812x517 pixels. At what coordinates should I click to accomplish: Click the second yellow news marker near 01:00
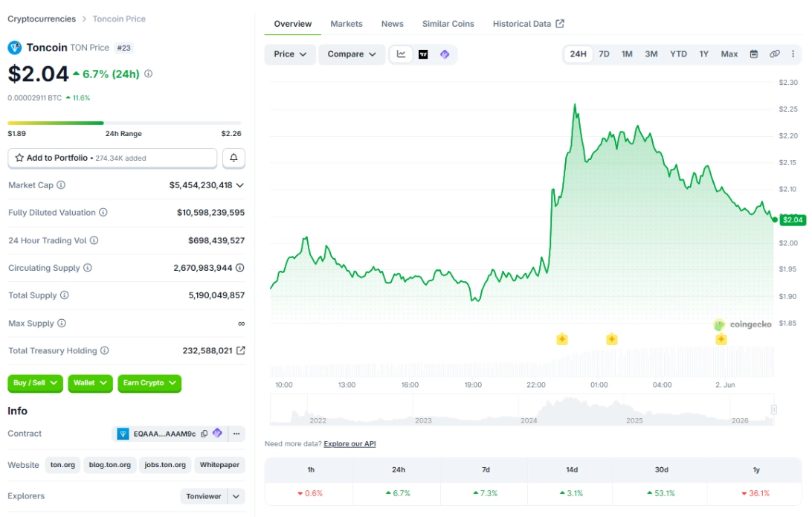[611, 339]
